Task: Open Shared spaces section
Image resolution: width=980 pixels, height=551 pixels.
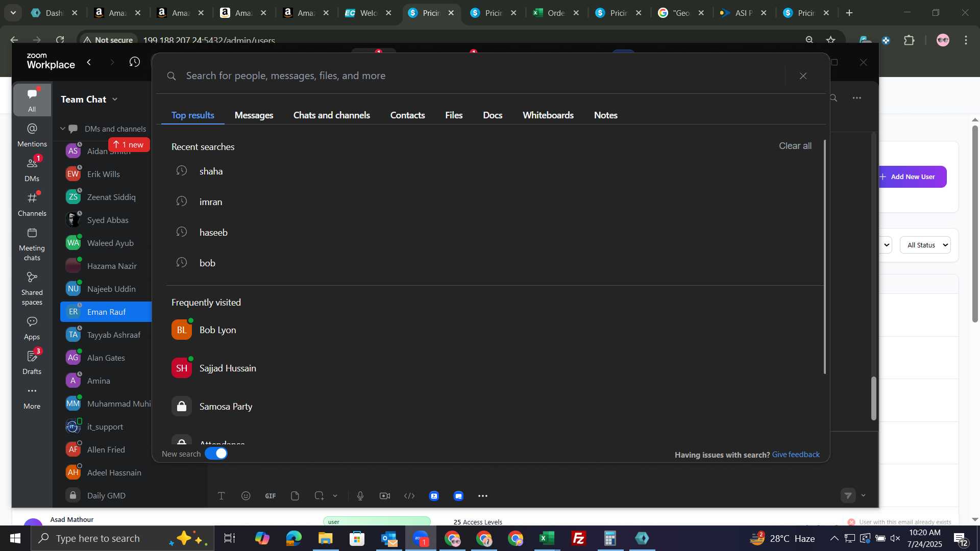Action: coord(32,289)
